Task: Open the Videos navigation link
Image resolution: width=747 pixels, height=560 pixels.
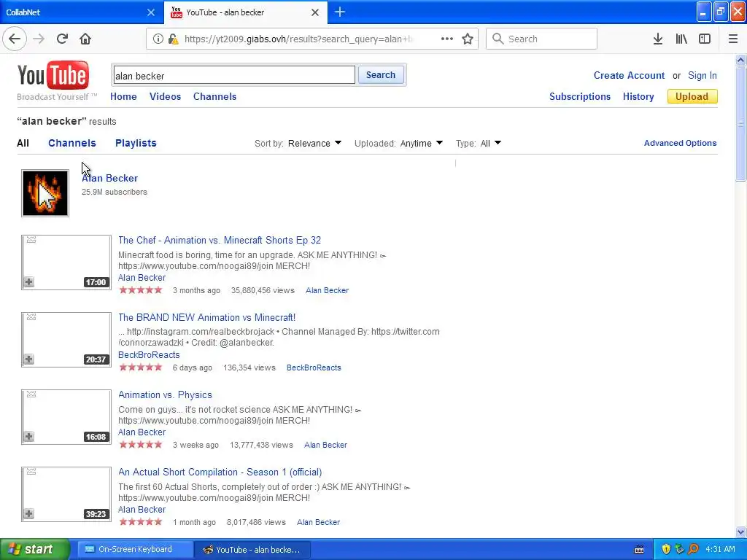Action: click(x=166, y=97)
